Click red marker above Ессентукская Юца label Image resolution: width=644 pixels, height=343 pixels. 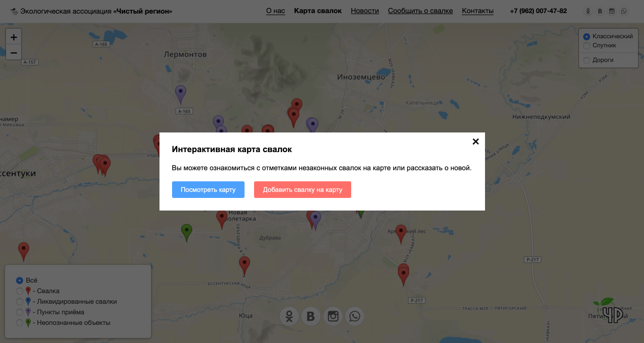[x=245, y=265]
